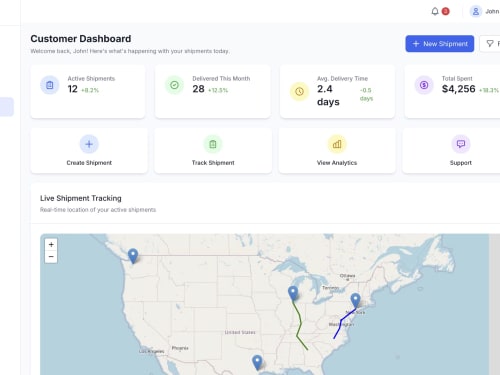500x375 pixels.
Task: Click the Total Spent dollar icon
Action: [424, 85]
